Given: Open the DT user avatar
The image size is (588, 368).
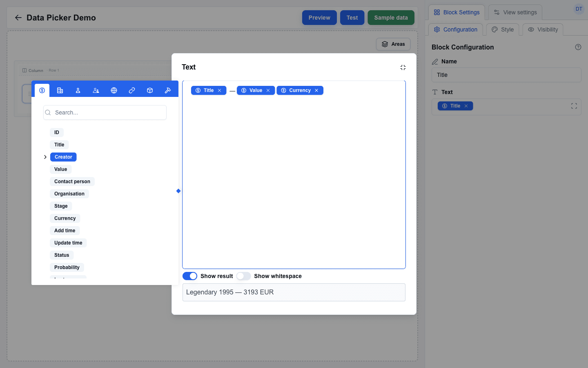Looking at the screenshot, I should 579,9.
